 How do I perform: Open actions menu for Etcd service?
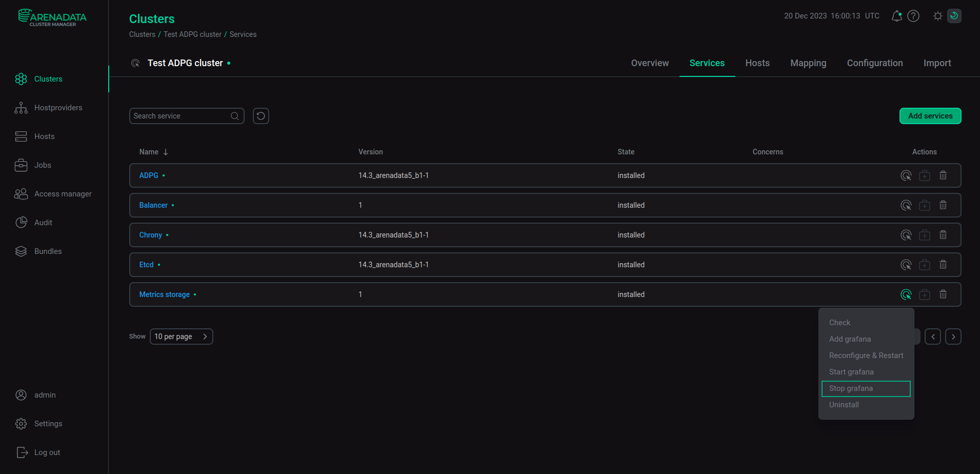point(906,265)
